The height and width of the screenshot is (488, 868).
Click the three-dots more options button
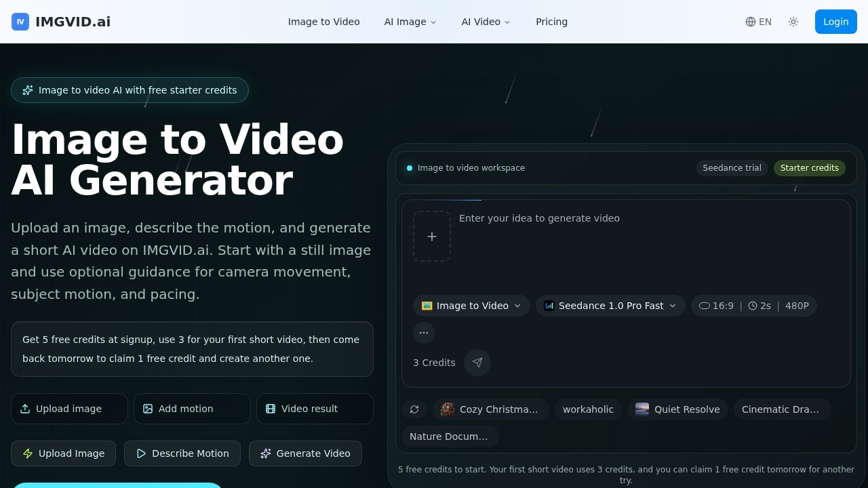click(424, 333)
